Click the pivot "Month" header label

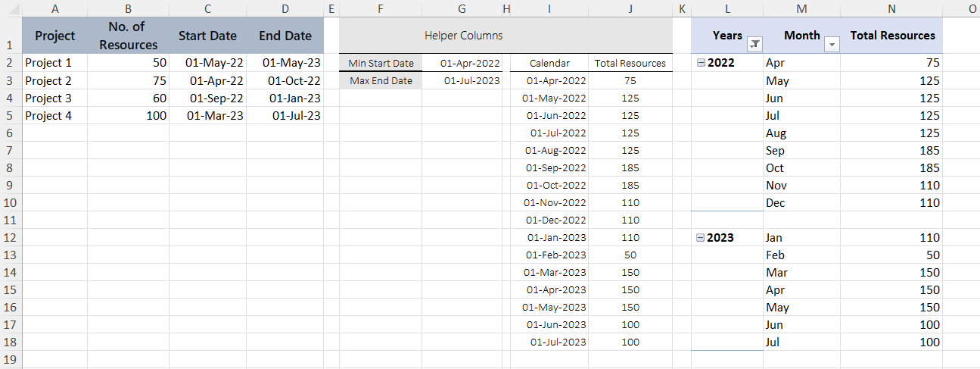point(802,36)
